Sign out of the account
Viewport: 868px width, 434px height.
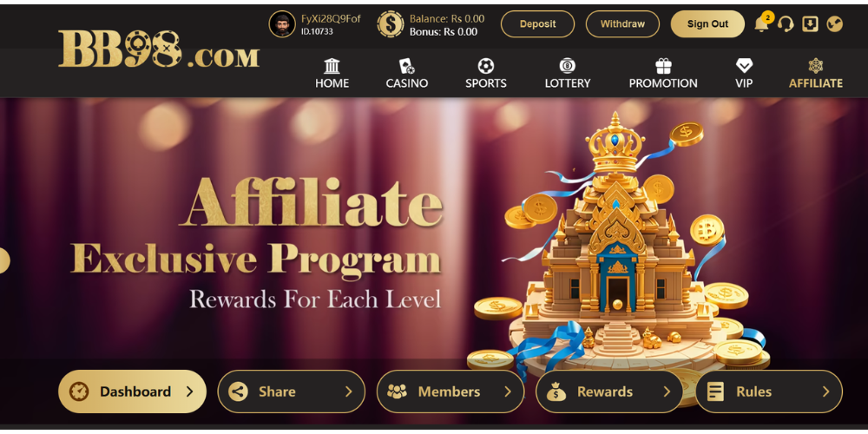707,24
